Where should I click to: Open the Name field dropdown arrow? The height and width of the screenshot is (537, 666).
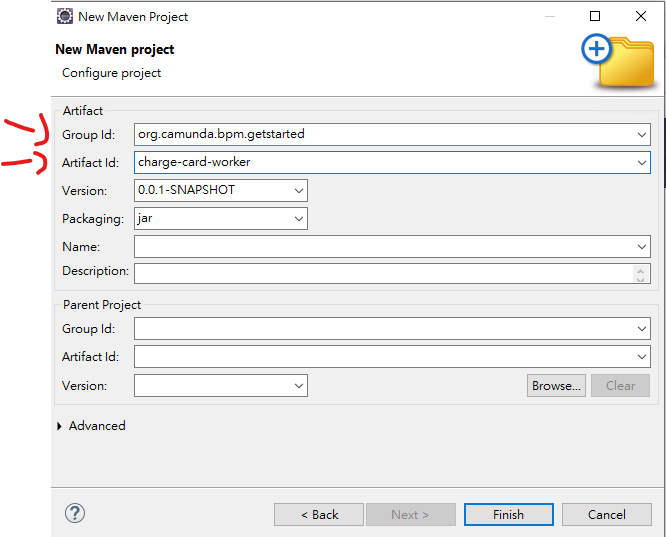coord(641,246)
